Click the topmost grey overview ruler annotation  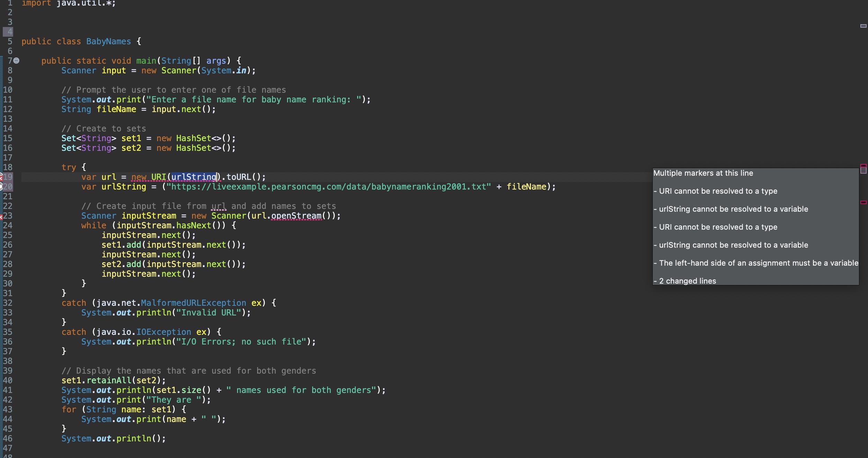863,26
